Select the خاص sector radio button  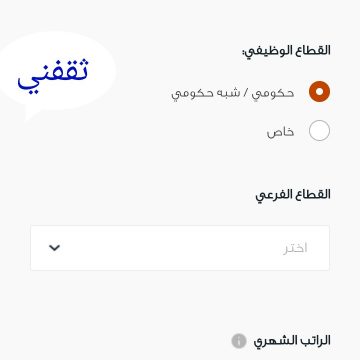(x=319, y=131)
